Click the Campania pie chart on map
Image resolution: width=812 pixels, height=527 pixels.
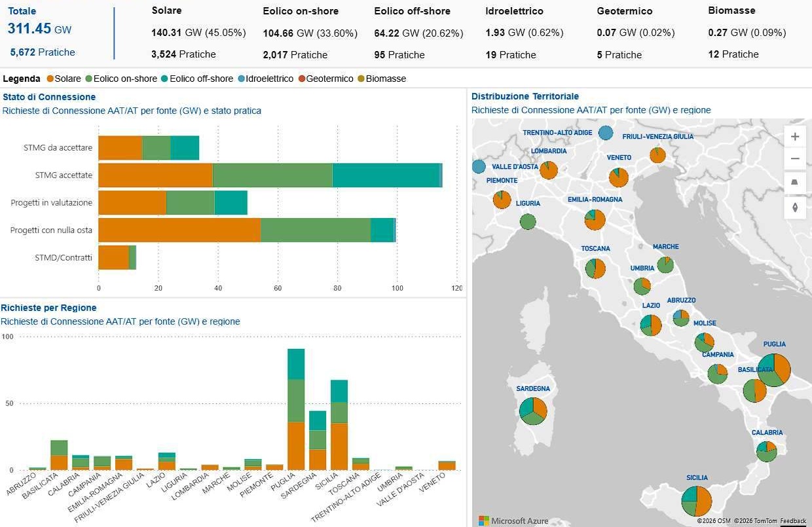[718, 374]
